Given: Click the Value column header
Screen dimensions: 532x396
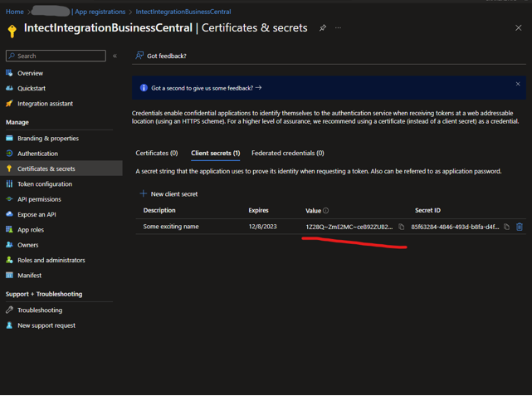Looking at the screenshot, I should coord(313,211).
